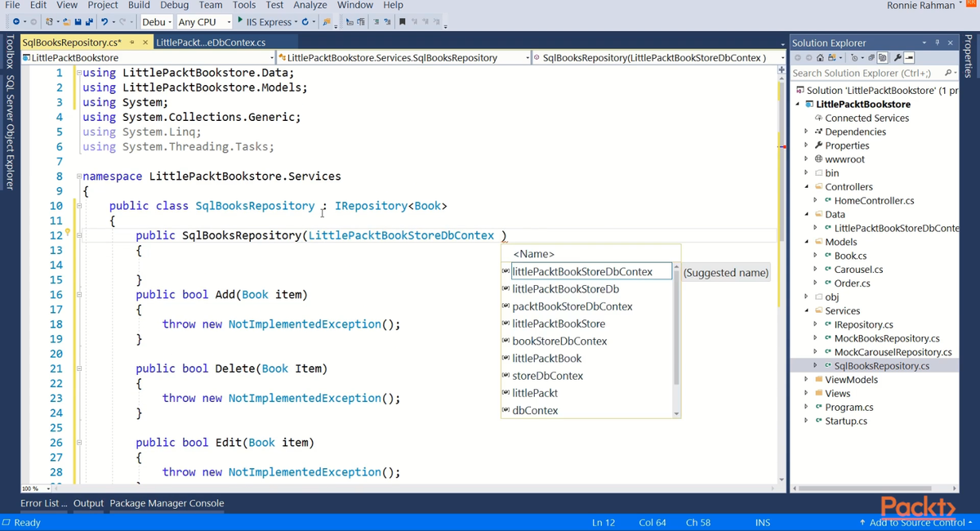Click the split editor icon above the scrollbar
The image size is (980, 531).
pos(782,70)
